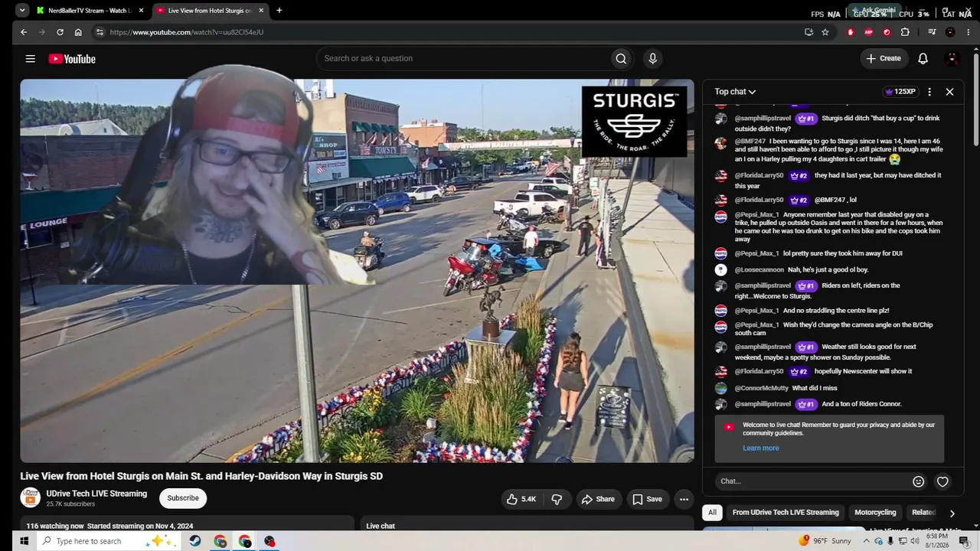Click the UDrive Tech channel avatar
The height and width of the screenshot is (551, 980).
click(x=31, y=497)
